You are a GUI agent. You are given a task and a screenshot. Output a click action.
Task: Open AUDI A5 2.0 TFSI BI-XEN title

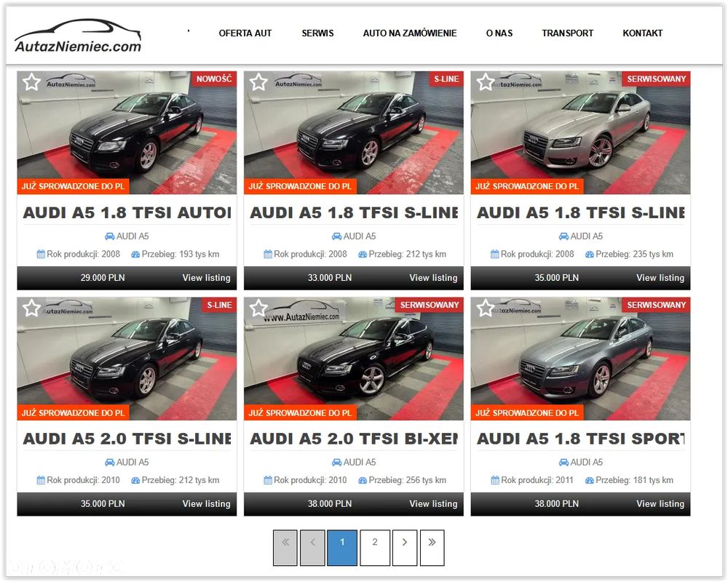pos(354,439)
